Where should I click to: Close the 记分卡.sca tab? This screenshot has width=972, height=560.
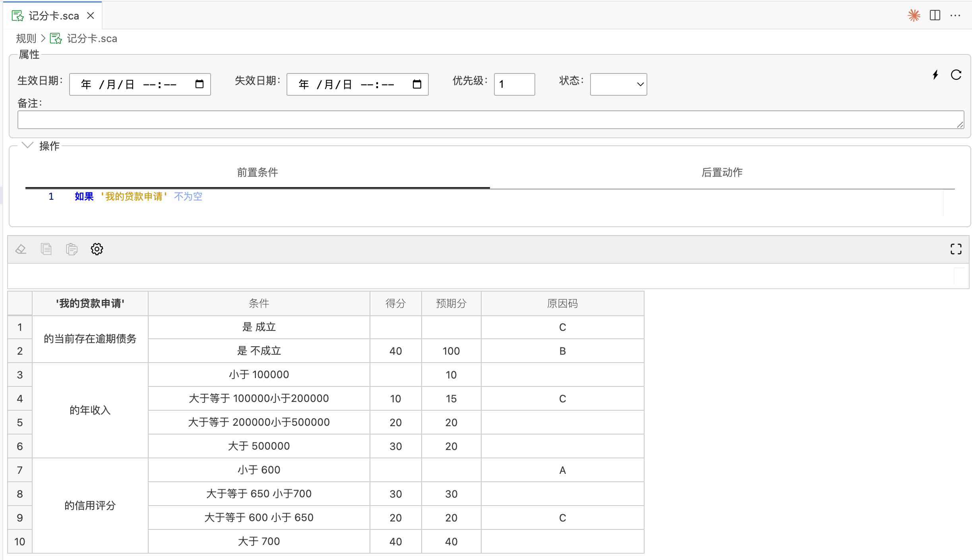pyautogui.click(x=91, y=15)
